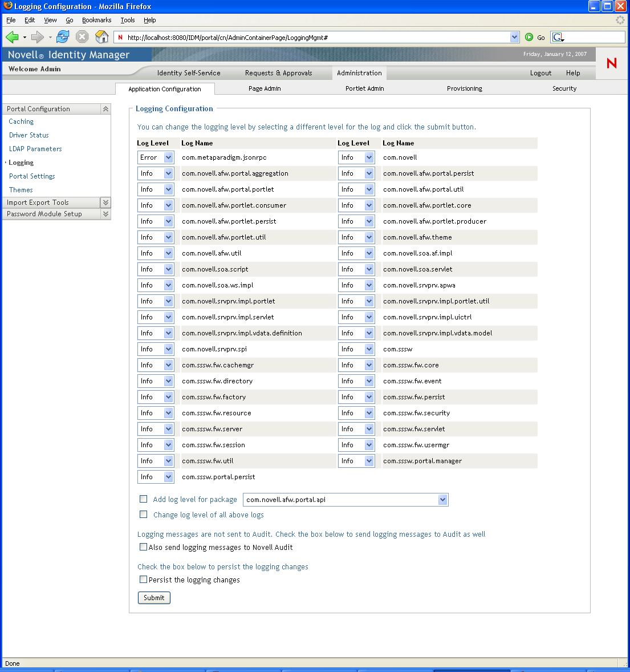Collapse the Portal Configuration section

point(106,109)
